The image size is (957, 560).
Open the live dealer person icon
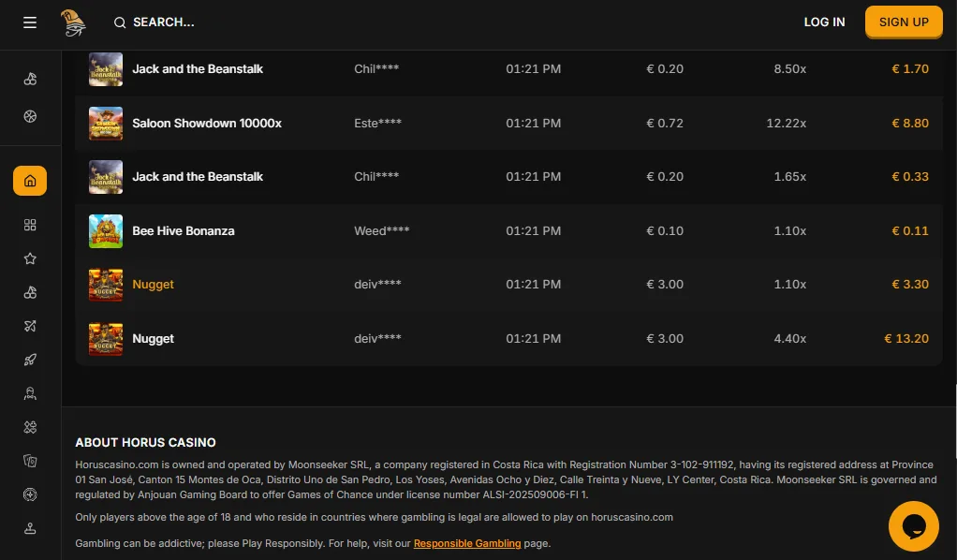[30, 393]
